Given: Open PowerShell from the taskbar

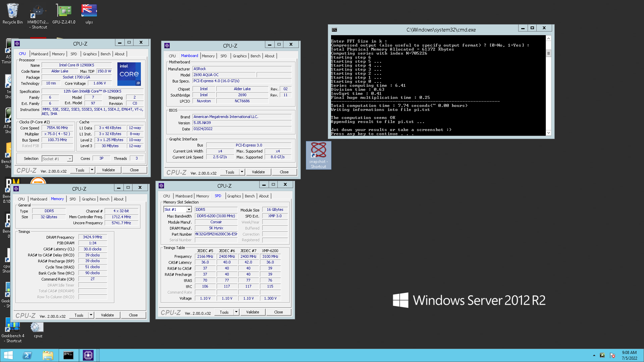Looking at the screenshot, I should (27, 355).
